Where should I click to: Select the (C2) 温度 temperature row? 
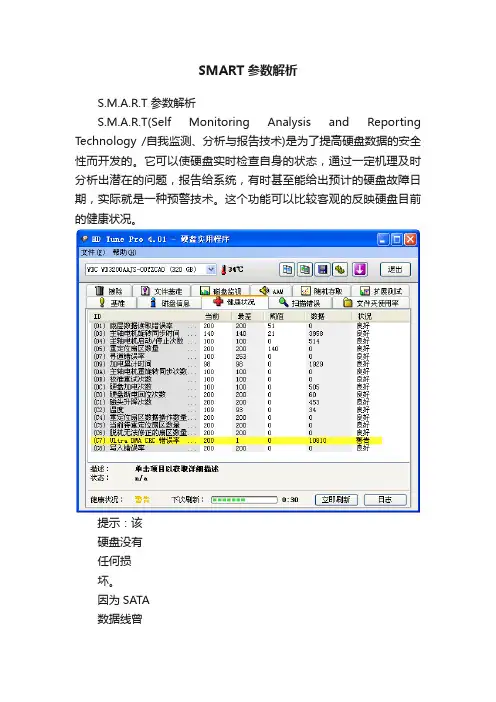click(x=236, y=410)
